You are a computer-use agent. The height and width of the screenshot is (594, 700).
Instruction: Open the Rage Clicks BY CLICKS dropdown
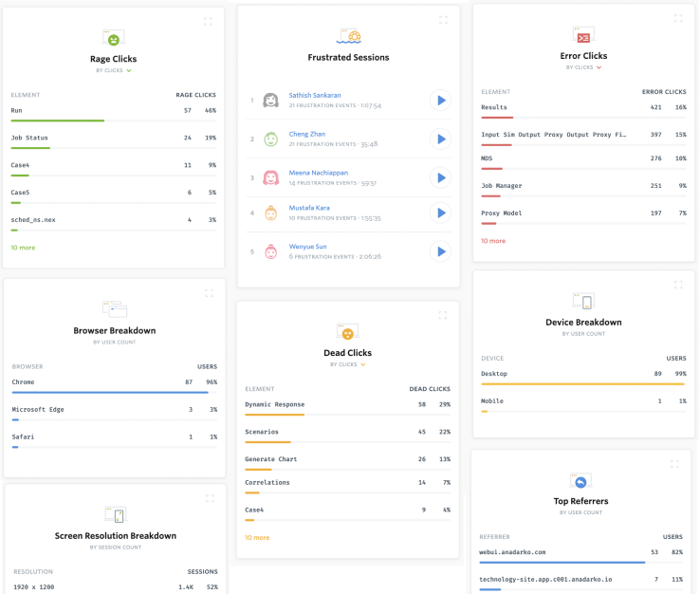(x=114, y=70)
